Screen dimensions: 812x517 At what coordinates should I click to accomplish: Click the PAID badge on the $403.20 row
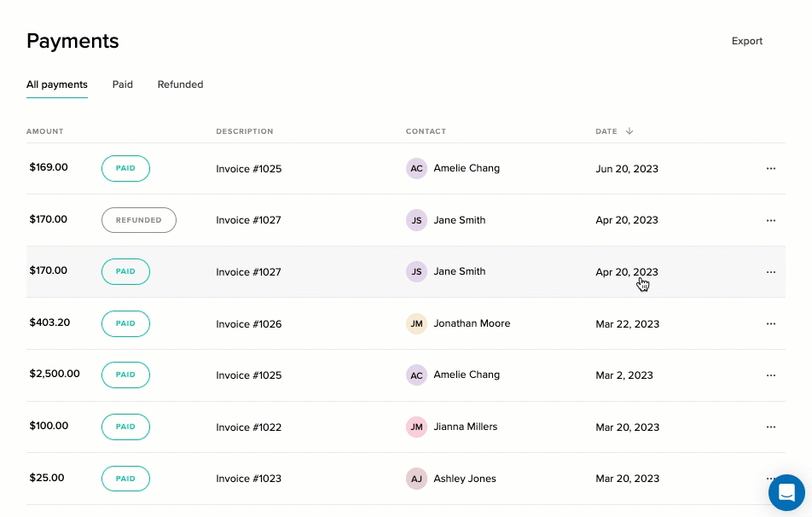(x=125, y=324)
